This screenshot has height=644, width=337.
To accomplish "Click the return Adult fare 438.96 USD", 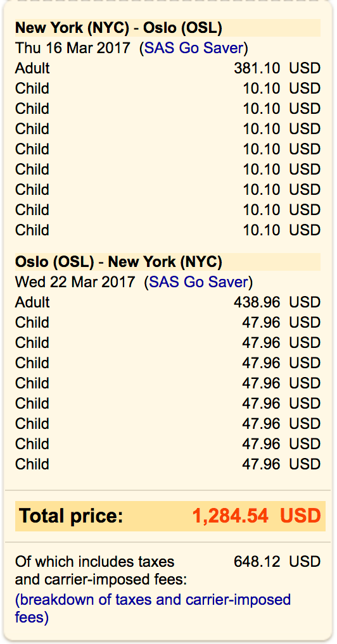I will (277, 302).
